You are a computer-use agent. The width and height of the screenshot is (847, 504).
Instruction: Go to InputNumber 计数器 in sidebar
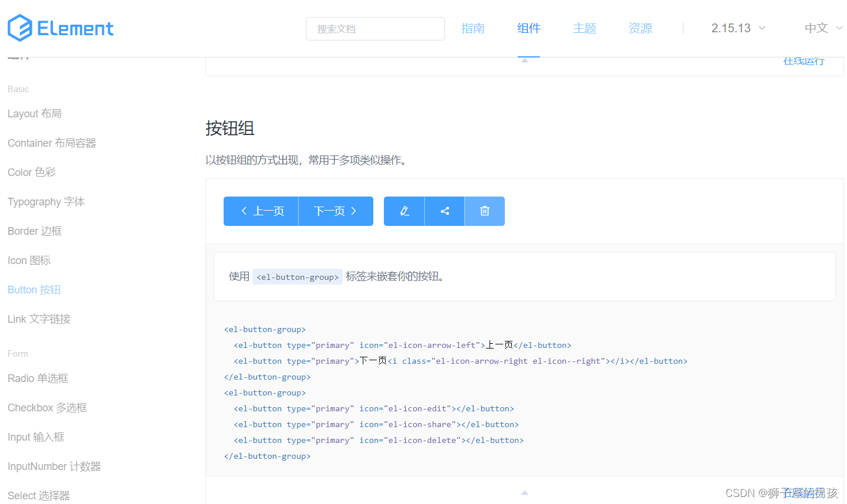[55, 466]
